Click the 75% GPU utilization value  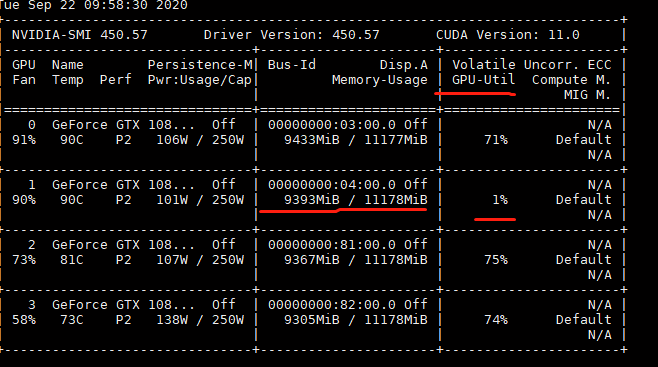496,260
